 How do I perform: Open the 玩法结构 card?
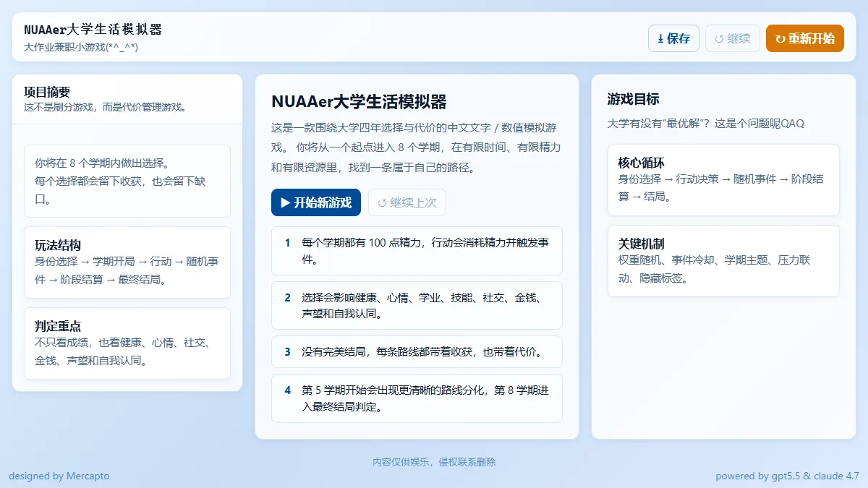pos(127,262)
